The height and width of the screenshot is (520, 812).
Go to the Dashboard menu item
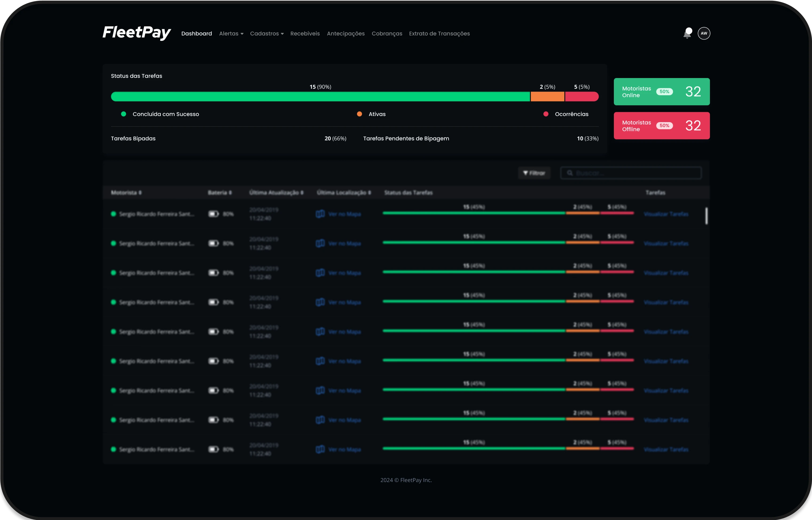(197, 33)
